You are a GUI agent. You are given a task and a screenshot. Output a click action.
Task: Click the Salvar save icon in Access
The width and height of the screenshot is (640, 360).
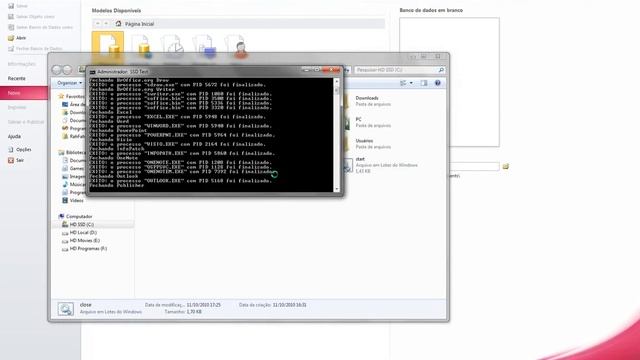click(x=11, y=6)
